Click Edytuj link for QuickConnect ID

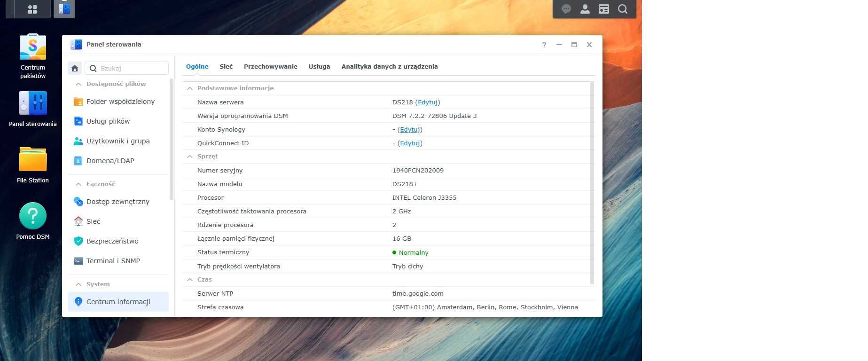[410, 143]
